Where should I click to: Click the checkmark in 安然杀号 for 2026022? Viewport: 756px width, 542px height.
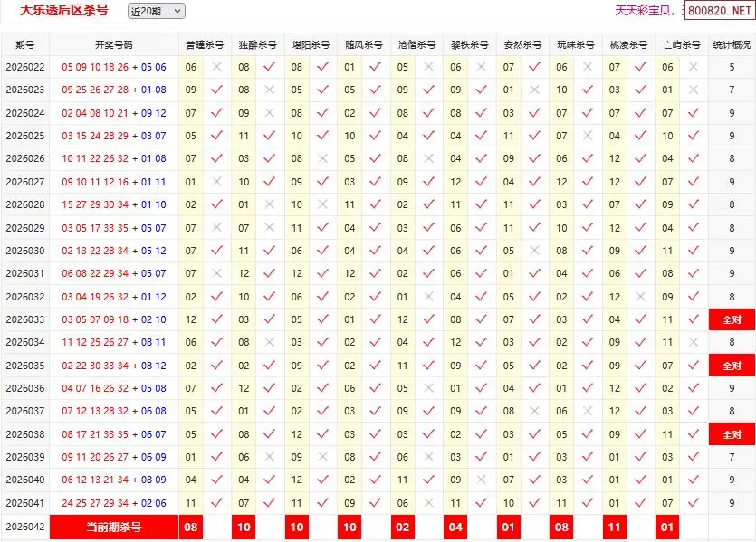[534, 67]
